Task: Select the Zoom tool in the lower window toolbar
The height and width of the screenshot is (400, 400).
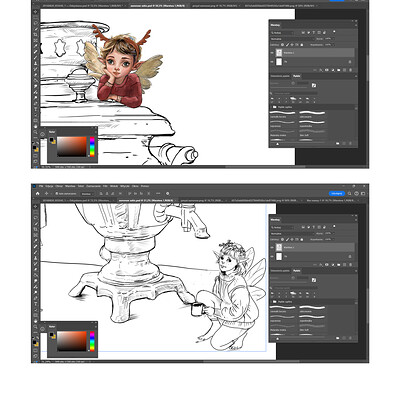Action: [x=36, y=327]
